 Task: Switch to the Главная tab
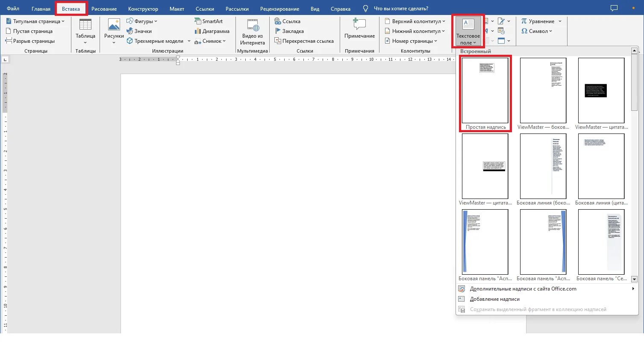[x=41, y=9]
